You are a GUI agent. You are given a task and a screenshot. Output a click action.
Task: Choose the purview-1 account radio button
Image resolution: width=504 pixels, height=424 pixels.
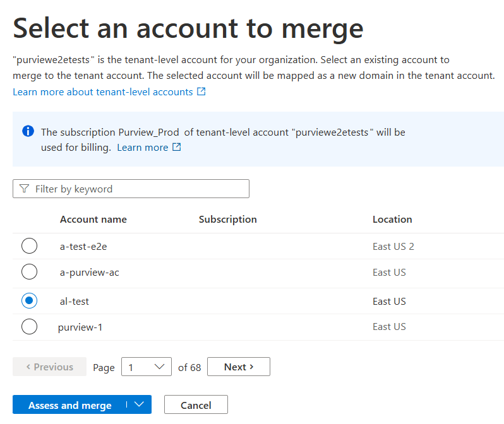tap(29, 326)
